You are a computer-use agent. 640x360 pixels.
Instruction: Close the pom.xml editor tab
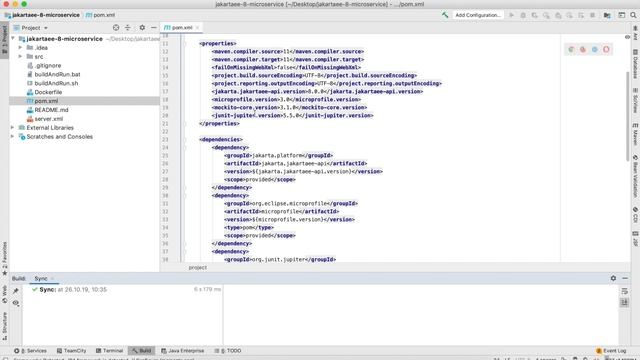click(198, 28)
